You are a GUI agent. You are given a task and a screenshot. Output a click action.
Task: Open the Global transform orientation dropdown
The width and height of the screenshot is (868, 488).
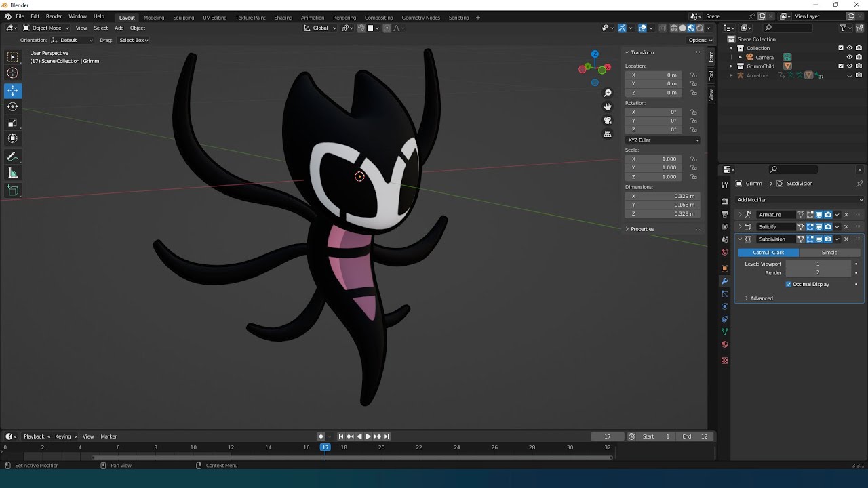coord(320,28)
